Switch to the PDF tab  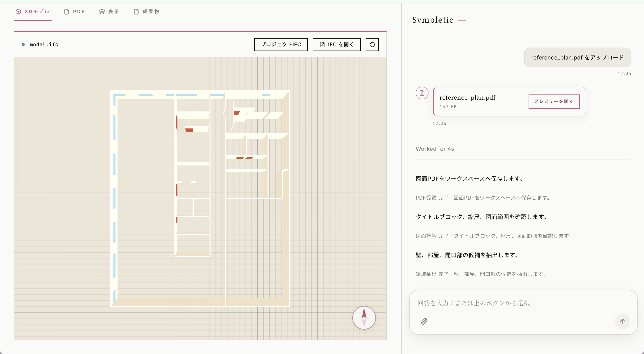pos(75,12)
